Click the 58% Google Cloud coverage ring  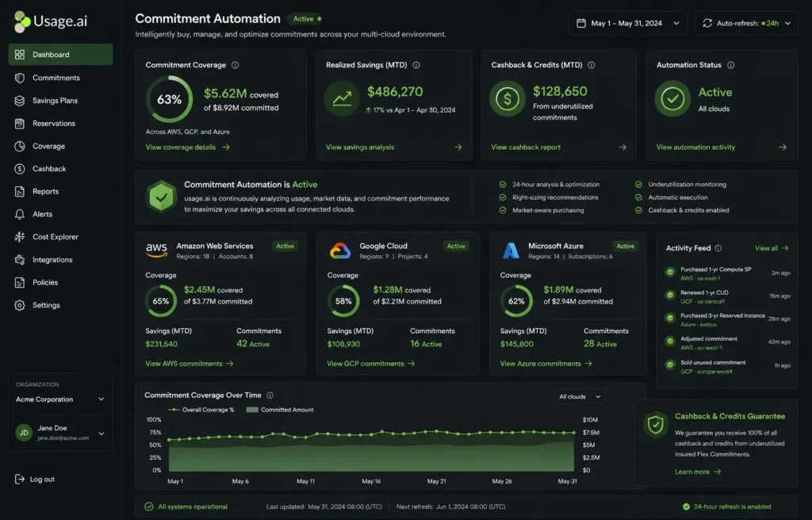[x=343, y=301]
